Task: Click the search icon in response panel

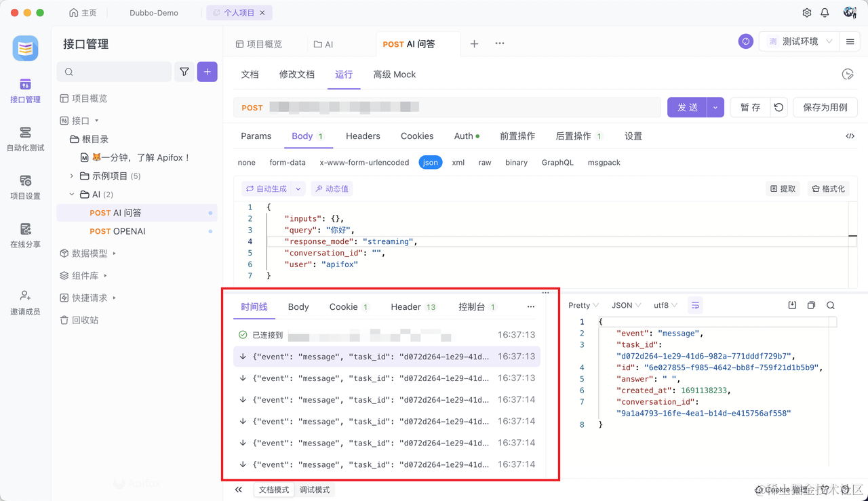Action: click(x=830, y=306)
